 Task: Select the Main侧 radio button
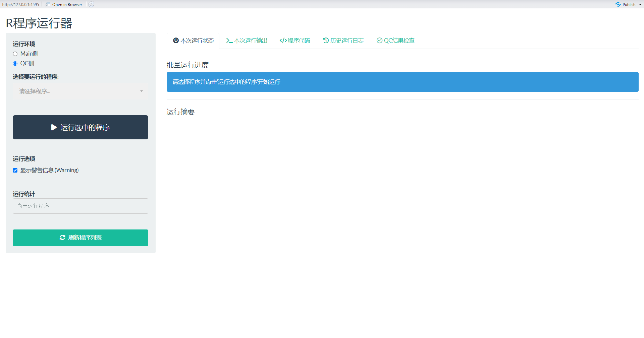point(15,54)
